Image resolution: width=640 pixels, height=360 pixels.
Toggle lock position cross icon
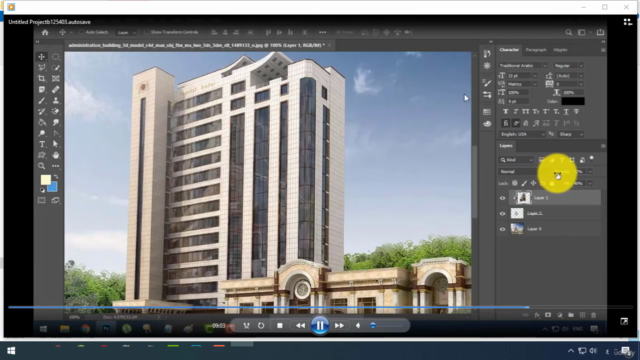pos(533,183)
